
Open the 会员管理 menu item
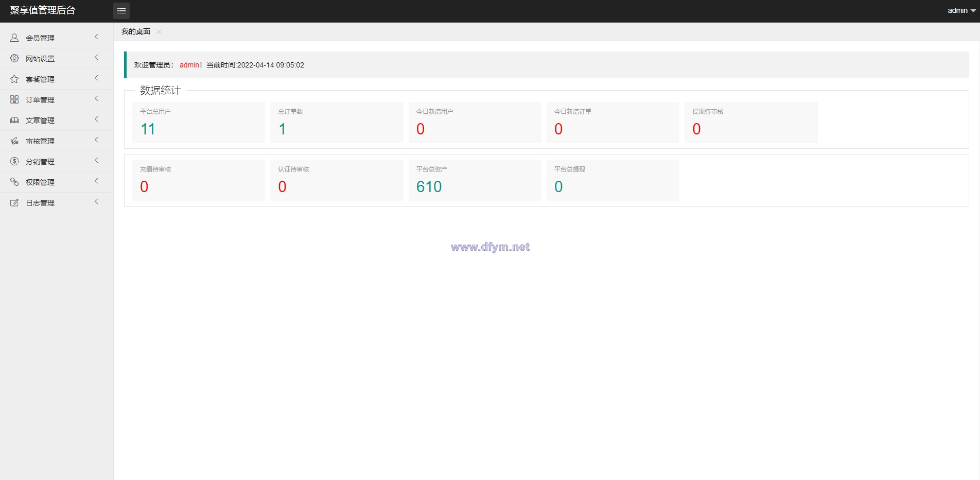(57, 38)
